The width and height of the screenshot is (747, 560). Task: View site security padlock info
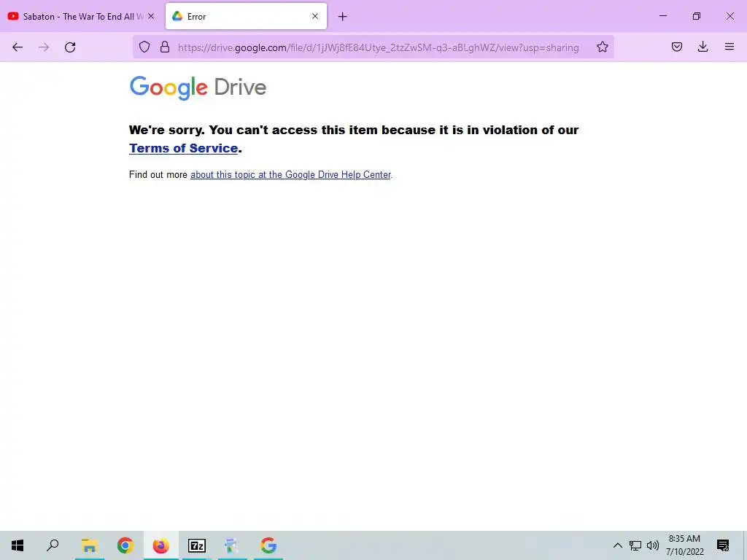tap(165, 47)
